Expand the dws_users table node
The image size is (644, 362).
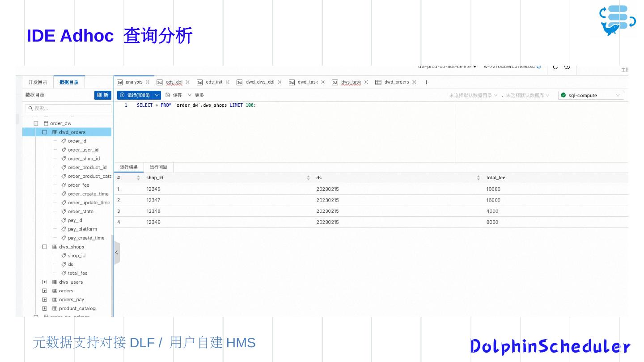[45, 282]
